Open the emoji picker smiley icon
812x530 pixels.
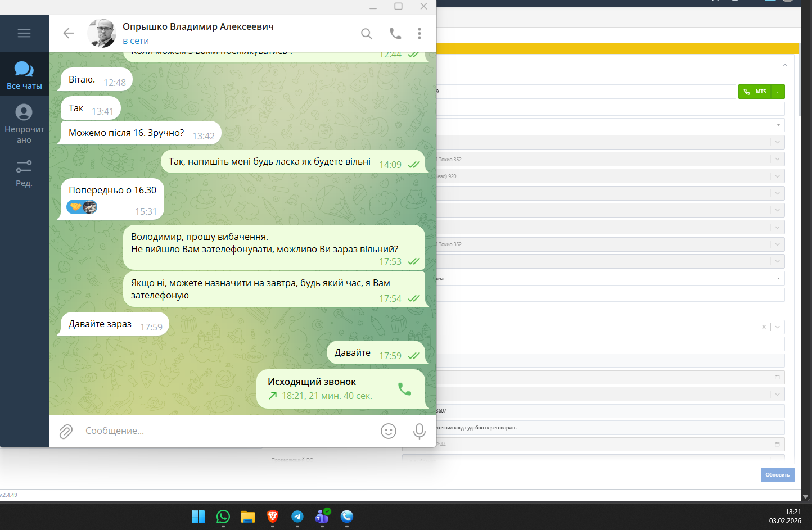click(x=389, y=431)
